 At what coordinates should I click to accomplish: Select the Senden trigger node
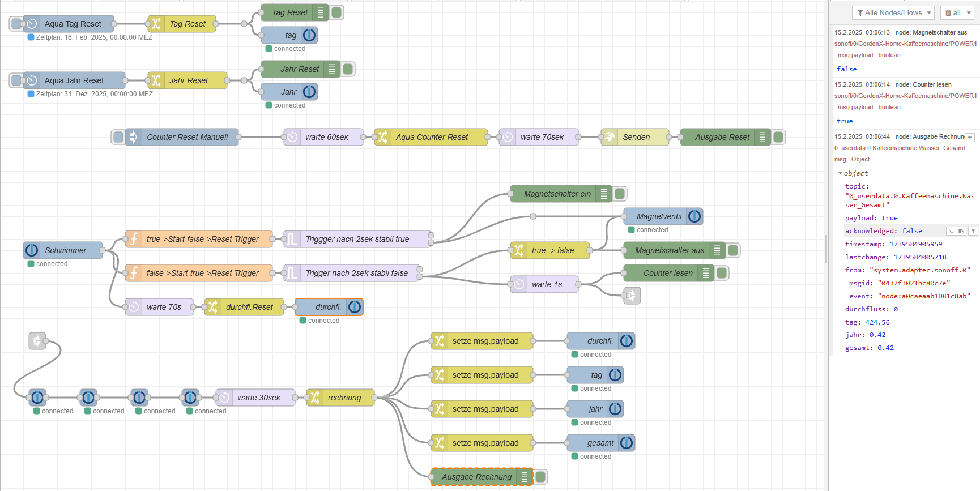(635, 137)
